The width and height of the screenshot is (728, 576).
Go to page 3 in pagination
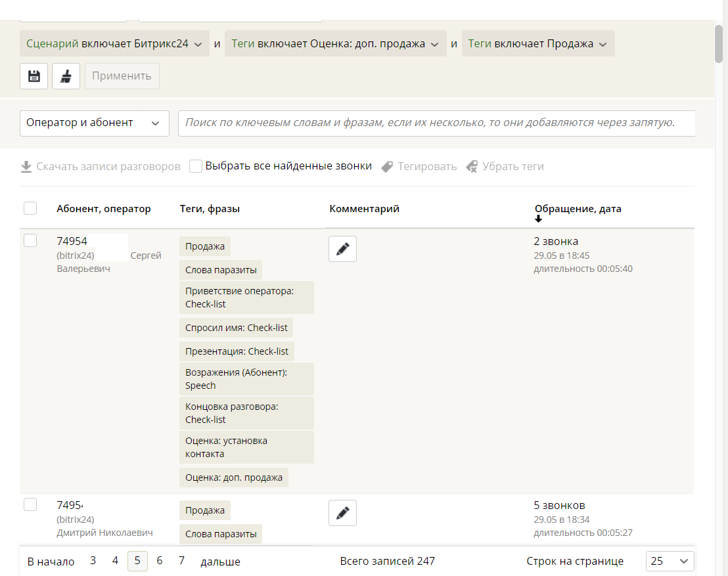(x=93, y=561)
